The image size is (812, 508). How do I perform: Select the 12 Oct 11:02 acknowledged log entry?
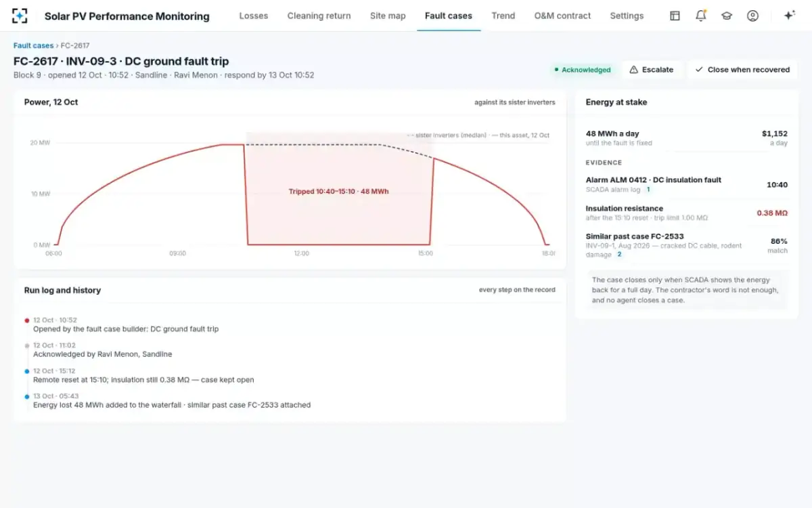[x=103, y=350]
